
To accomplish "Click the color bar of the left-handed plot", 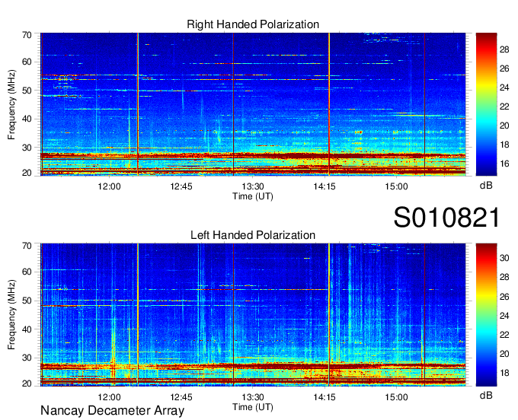I will pyautogui.click(x=486, y=315).
